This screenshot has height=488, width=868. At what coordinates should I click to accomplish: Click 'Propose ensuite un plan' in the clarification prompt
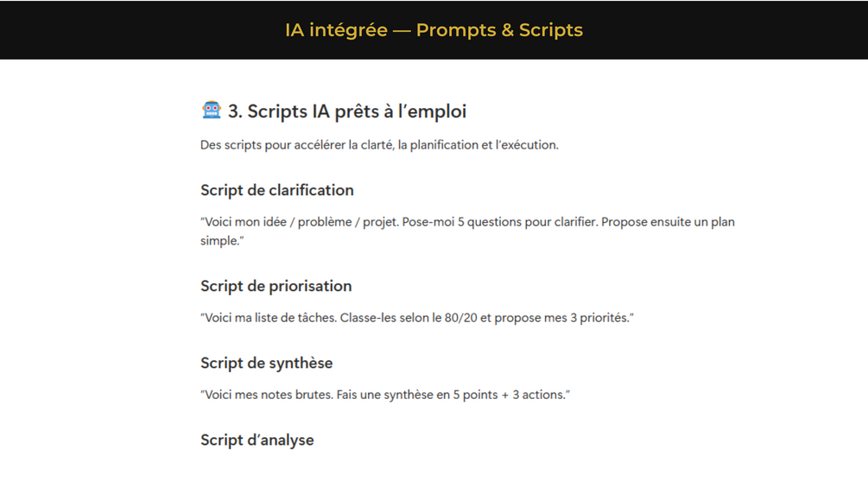point(668,222)
